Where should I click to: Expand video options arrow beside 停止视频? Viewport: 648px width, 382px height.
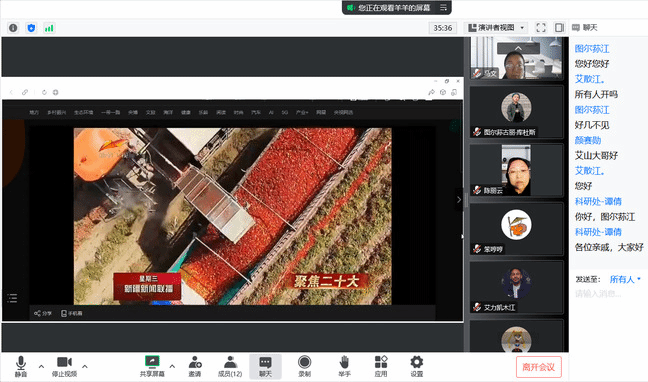tap(85, 366)
